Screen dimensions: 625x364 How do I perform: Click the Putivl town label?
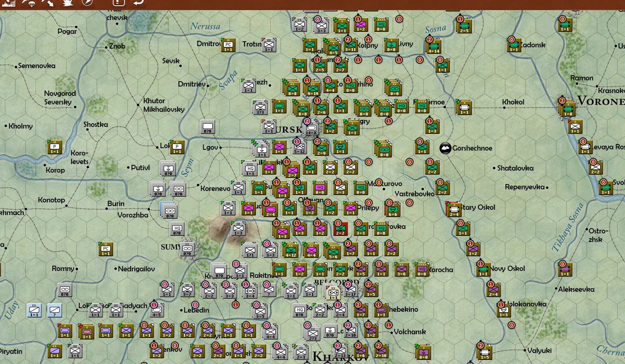(140, 168)
